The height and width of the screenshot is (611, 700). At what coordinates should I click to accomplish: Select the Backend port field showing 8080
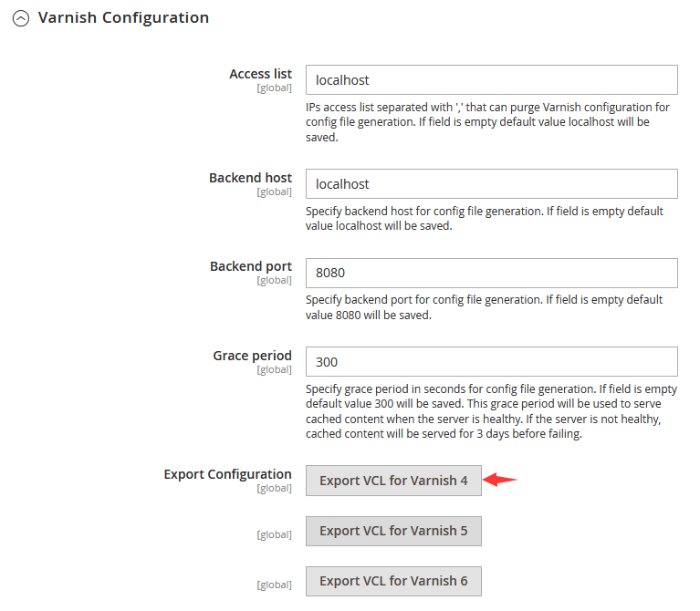coord(491,273)
